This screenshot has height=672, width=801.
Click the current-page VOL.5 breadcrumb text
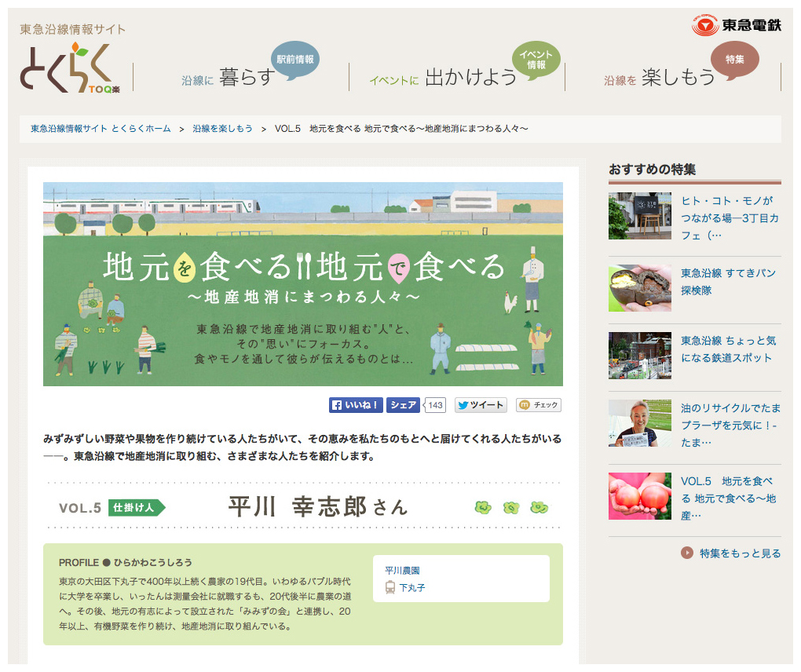coord(401,129)
